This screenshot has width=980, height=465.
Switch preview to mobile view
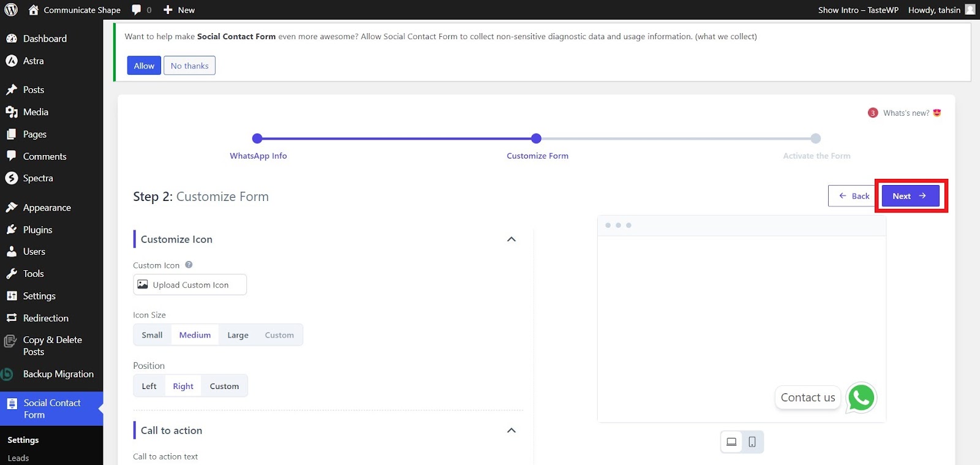tap(752, 442)
